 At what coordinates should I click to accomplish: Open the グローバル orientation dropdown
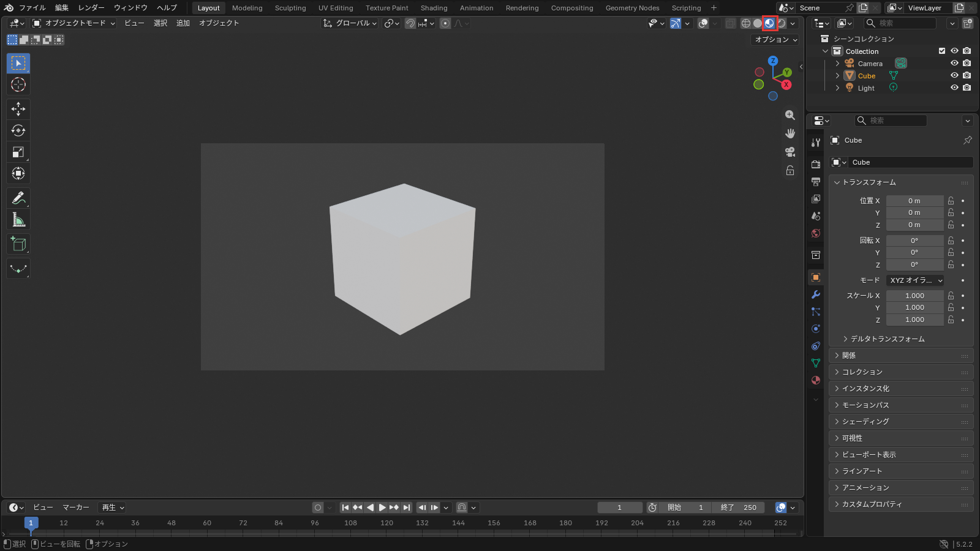pos(350,23)
